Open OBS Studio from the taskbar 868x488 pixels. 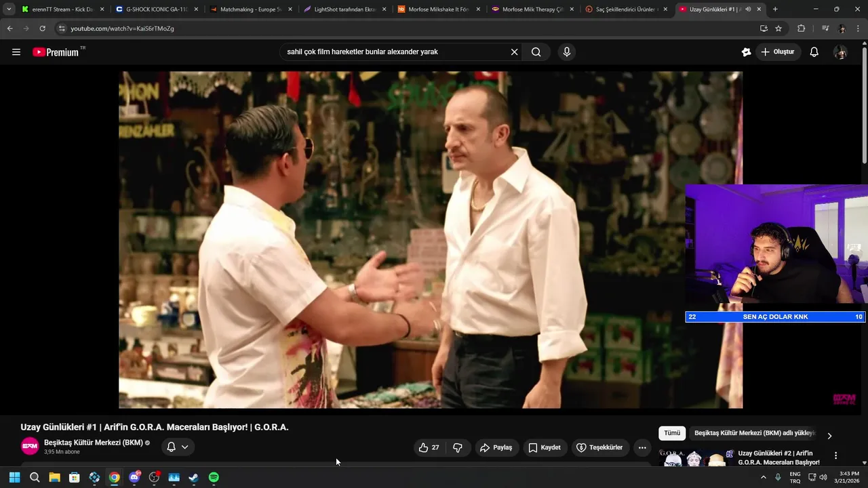(154, 477)
